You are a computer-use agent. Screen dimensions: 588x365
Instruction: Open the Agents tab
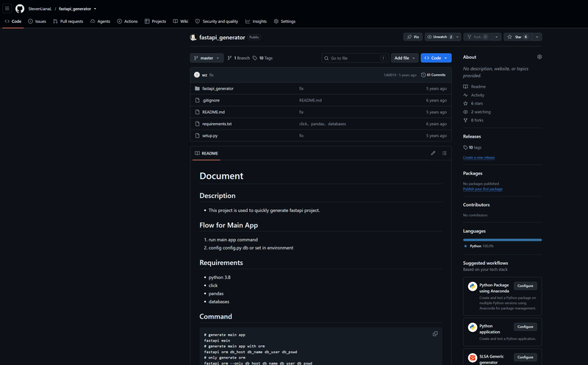(100, 21)
